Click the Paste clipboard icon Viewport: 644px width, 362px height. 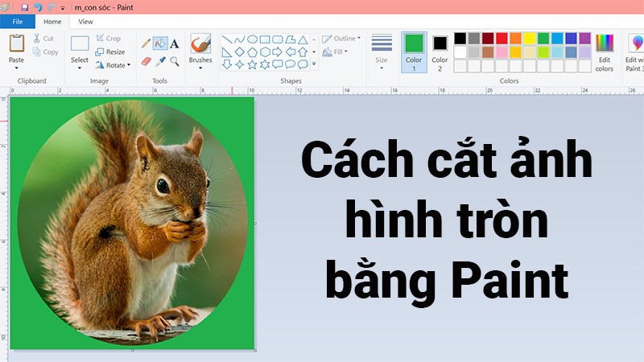(16, 43)
